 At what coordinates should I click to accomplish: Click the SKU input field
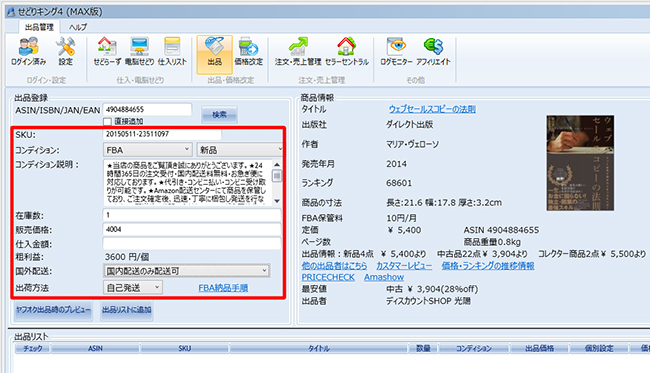click(162, 134)
